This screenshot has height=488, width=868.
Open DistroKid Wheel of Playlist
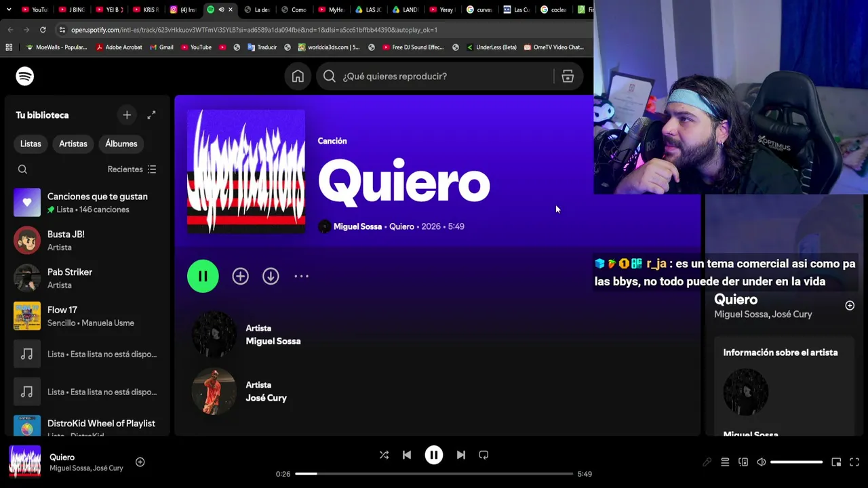(x=86, y=426)
